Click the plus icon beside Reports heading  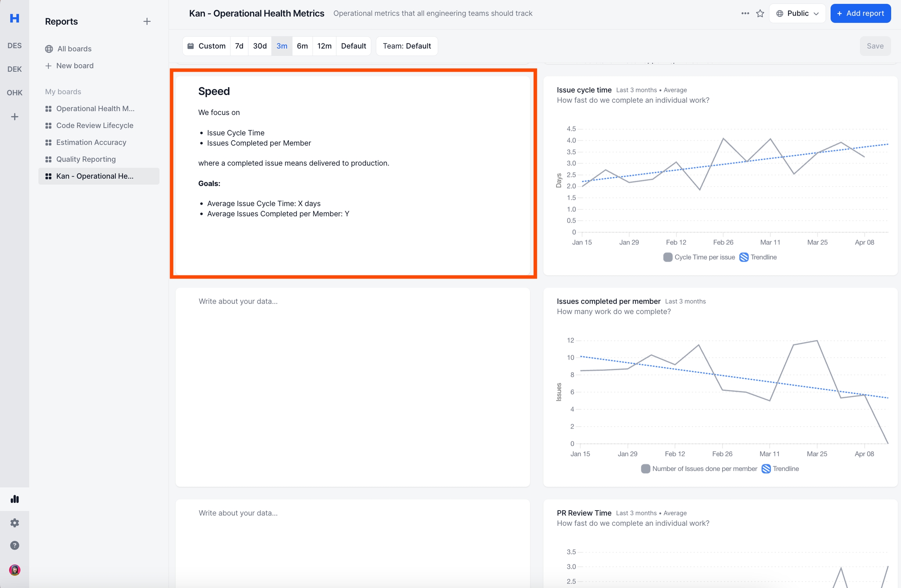(x=147, y=22)
